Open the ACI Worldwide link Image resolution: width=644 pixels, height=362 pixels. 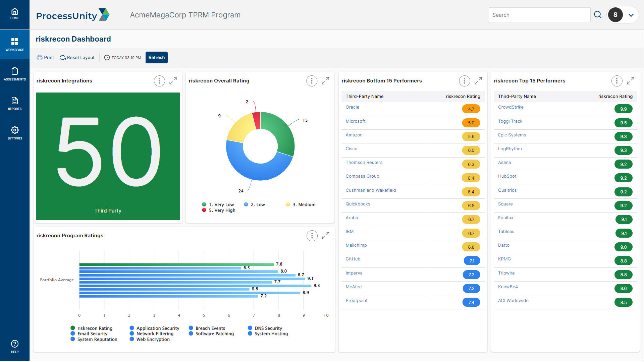[x=513, y=301]
